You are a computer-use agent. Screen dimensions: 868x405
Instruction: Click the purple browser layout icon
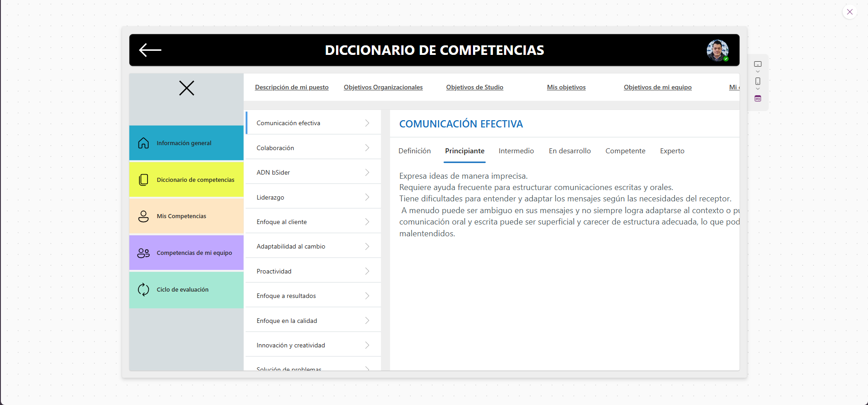[758, 98]
